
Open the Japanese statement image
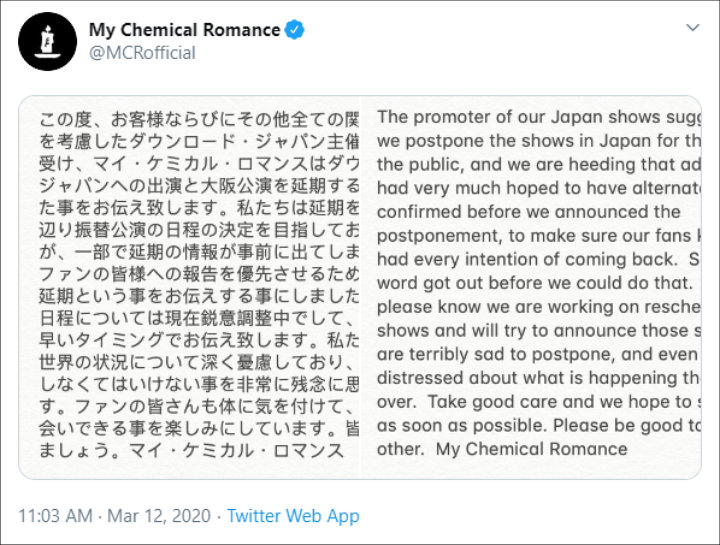click(190, 287)
